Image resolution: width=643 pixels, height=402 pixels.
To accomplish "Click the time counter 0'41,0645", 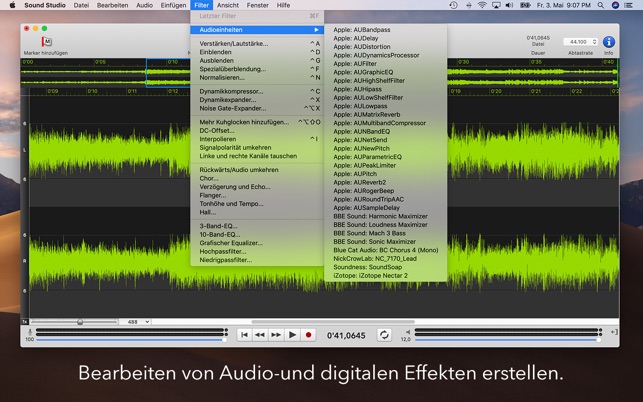I will 346,336.
